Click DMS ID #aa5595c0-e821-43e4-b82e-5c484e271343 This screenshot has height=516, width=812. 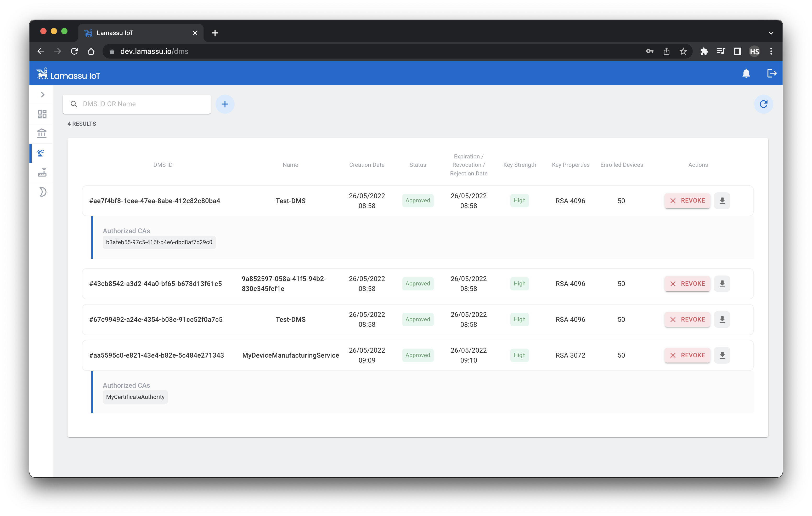coord(156,355)
